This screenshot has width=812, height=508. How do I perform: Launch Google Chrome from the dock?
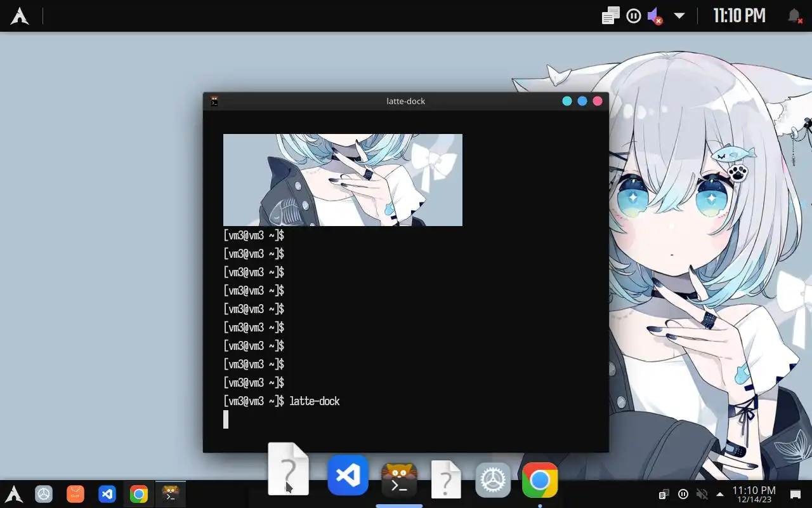click(x=540, y=480)
